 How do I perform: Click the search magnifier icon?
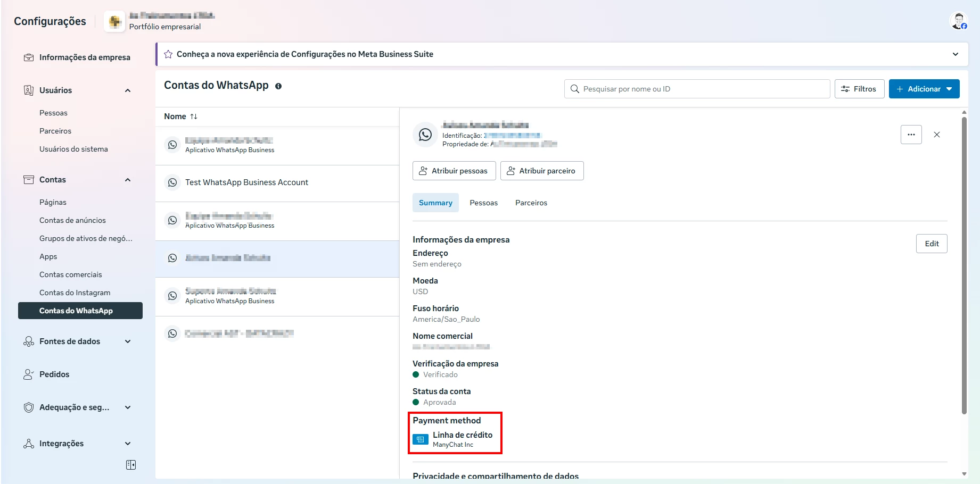click(x=575, y=89)
